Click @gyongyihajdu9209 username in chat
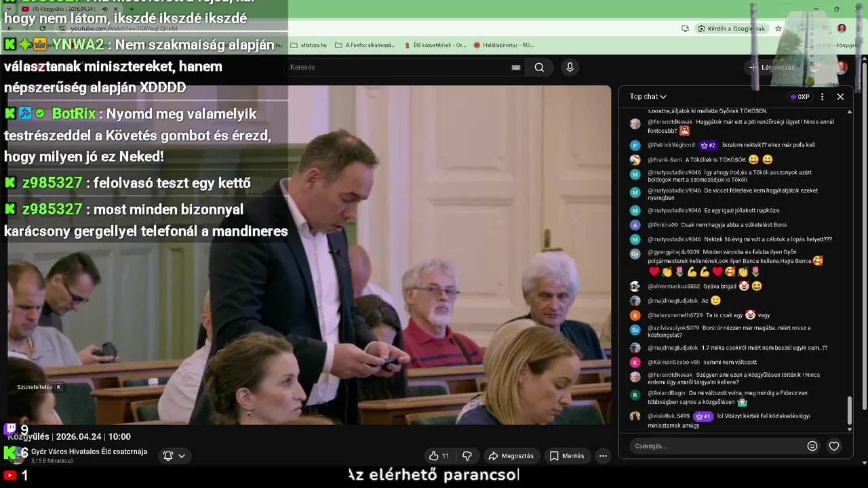This screenshot has width=868, height=488. [x=673, y=252]
